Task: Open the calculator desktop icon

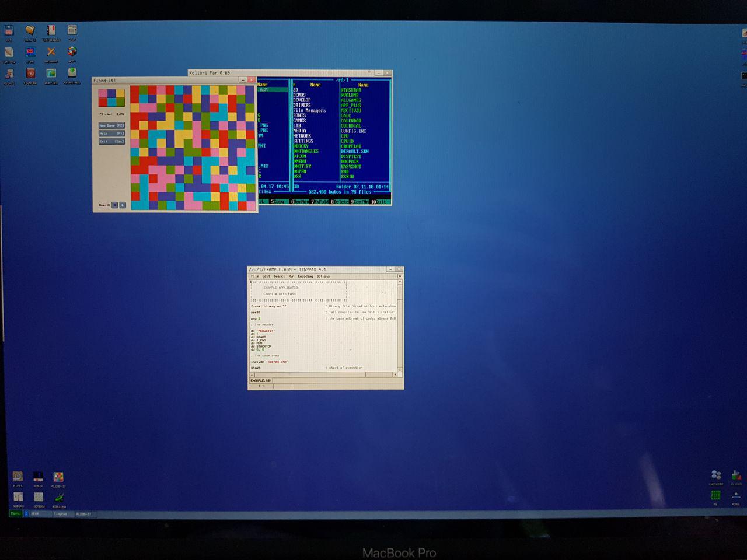Action: 72,30
